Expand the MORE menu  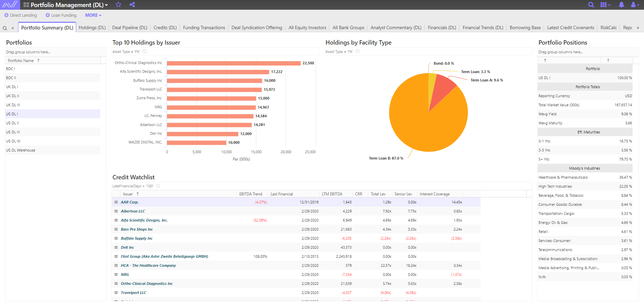93,15
